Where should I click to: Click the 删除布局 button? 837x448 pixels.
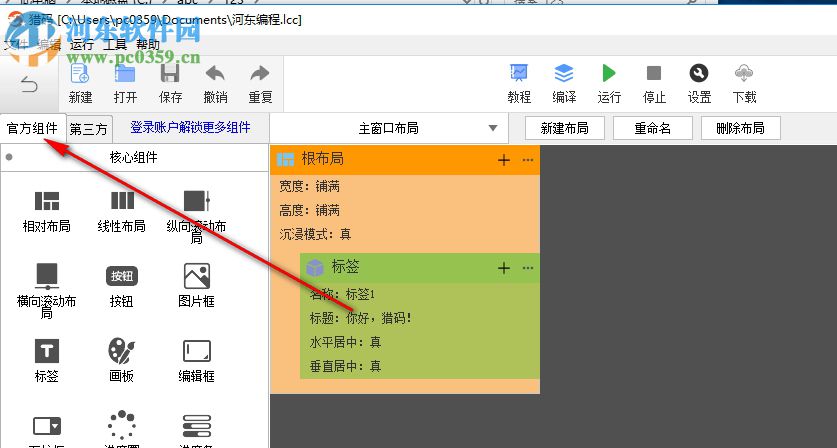point(740,128)
